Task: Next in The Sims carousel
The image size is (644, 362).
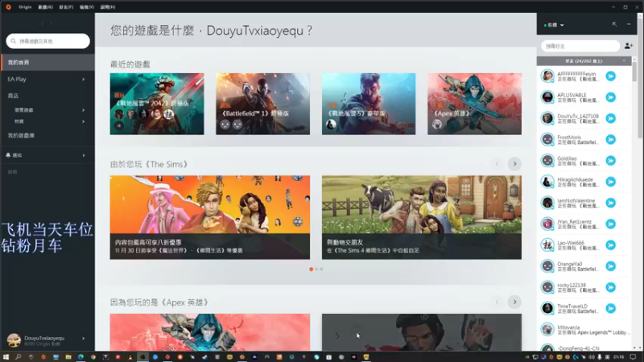Action: [x=514, y=164]
